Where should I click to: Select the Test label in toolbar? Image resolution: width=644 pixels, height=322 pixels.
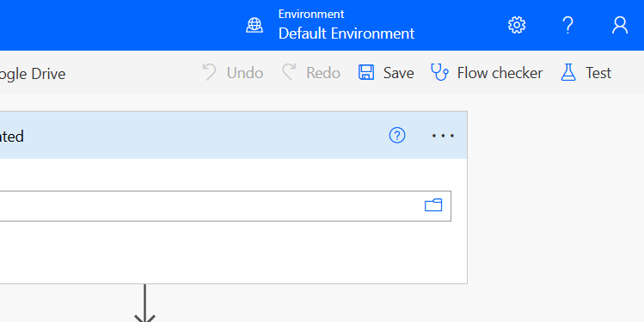[x=598, y=73]
